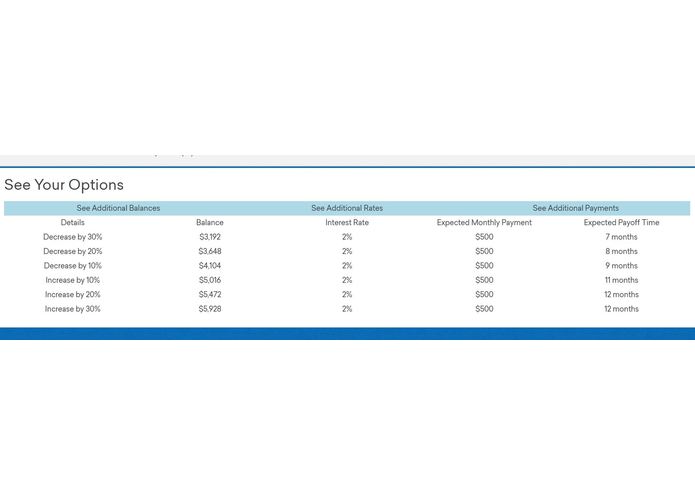Select the $5,016 balance value

(x=210, y=280)
